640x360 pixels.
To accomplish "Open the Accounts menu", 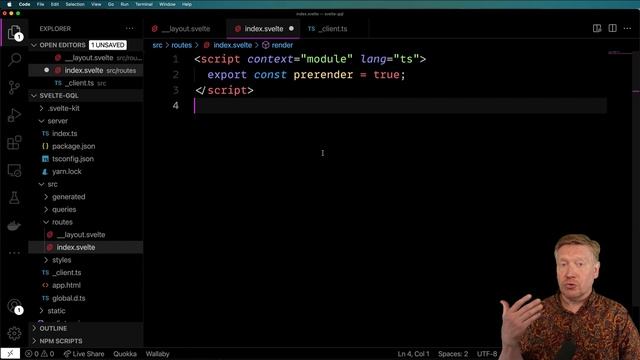I will (14, 306).
